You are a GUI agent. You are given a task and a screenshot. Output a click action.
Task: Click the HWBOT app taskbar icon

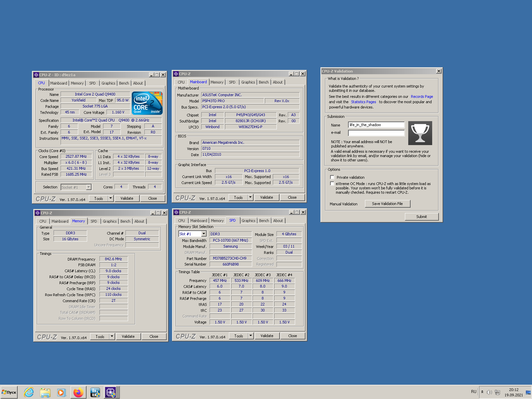click(95, 392)
